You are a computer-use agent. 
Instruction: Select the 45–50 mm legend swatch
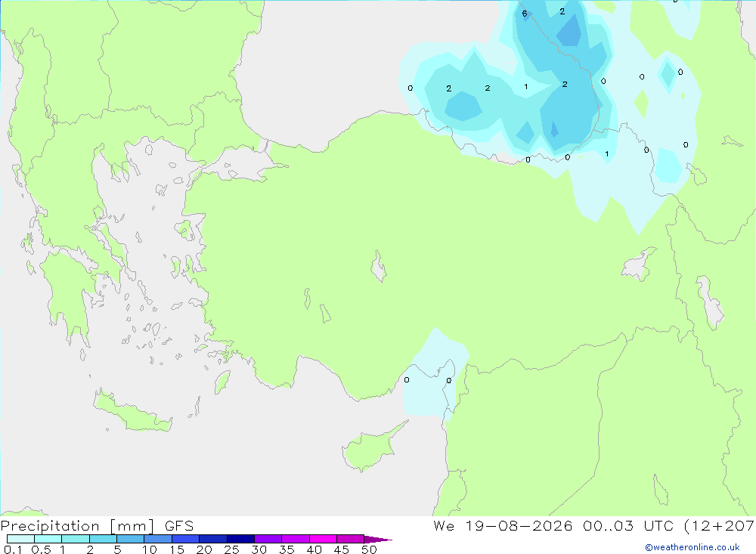click(350, 539)
